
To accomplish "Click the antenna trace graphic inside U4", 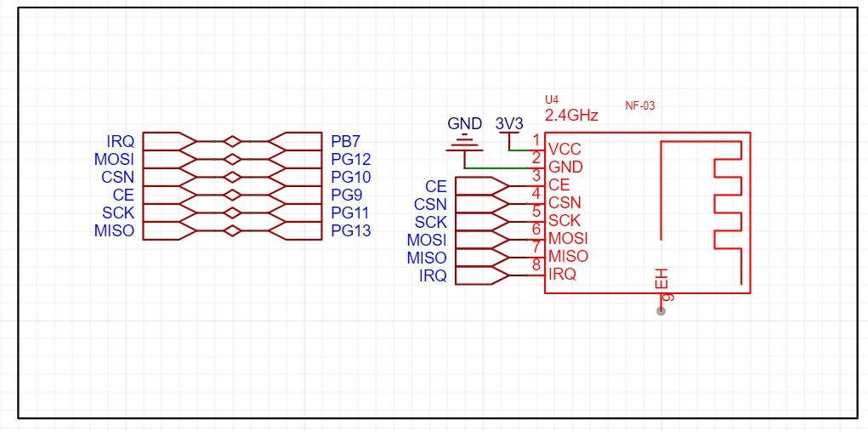I will tap(701, 213).
